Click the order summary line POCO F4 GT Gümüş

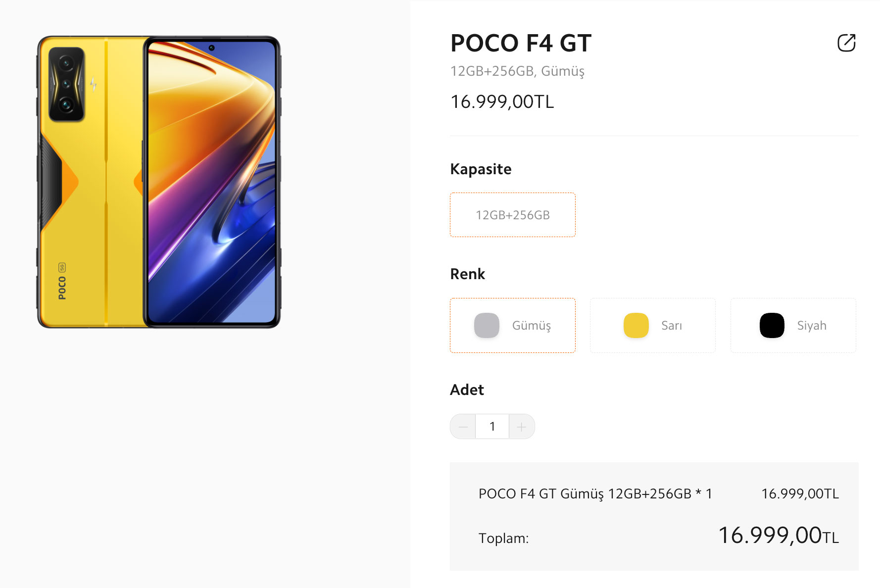(x=595, y=494)
